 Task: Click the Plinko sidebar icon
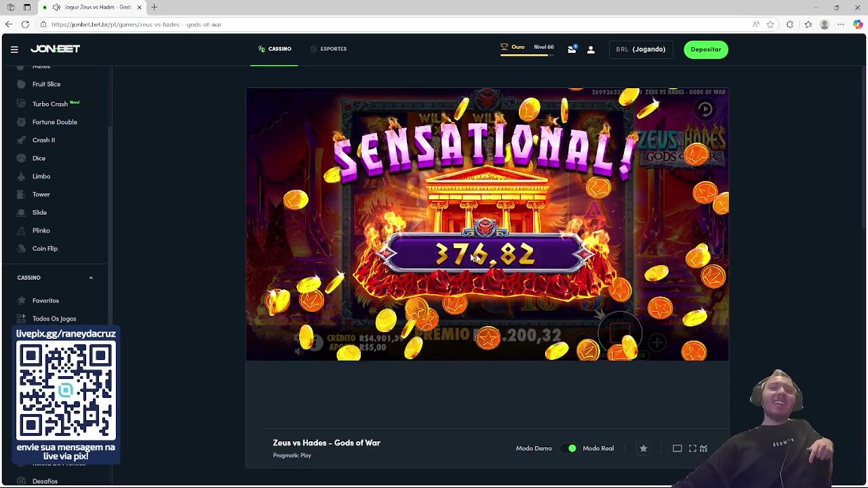(22, 230)
